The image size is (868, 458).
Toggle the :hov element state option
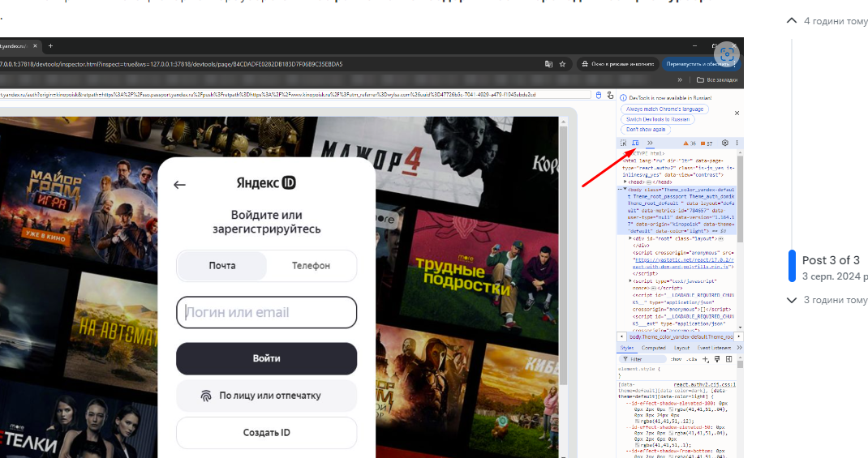click(676, 359)
